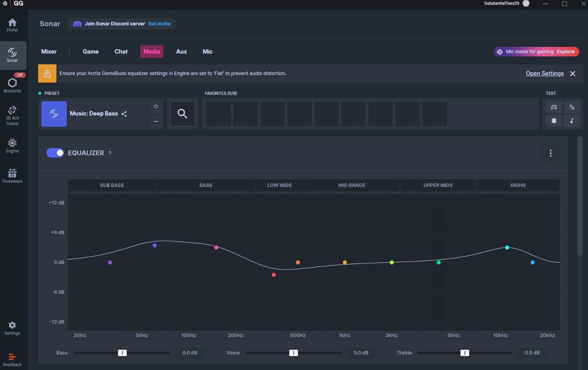
Task: Click the user profile avatar icon
Action: point(526,3)
